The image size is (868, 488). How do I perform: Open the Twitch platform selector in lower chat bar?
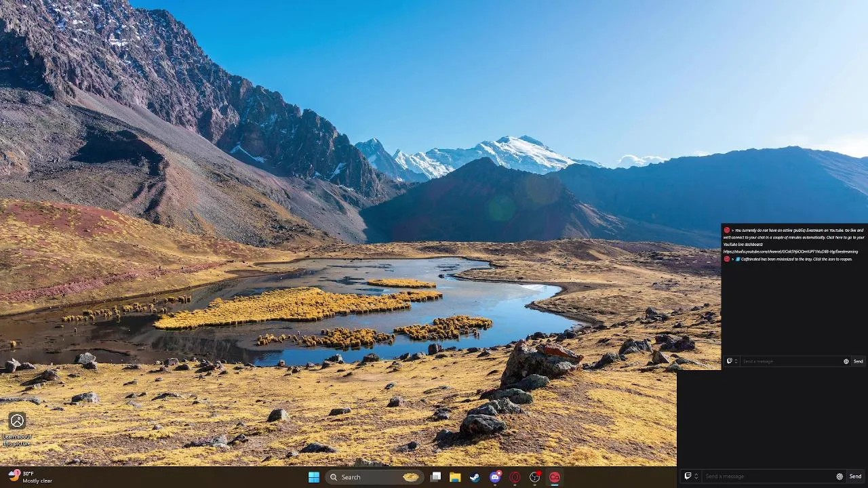(x=690, y=476)
